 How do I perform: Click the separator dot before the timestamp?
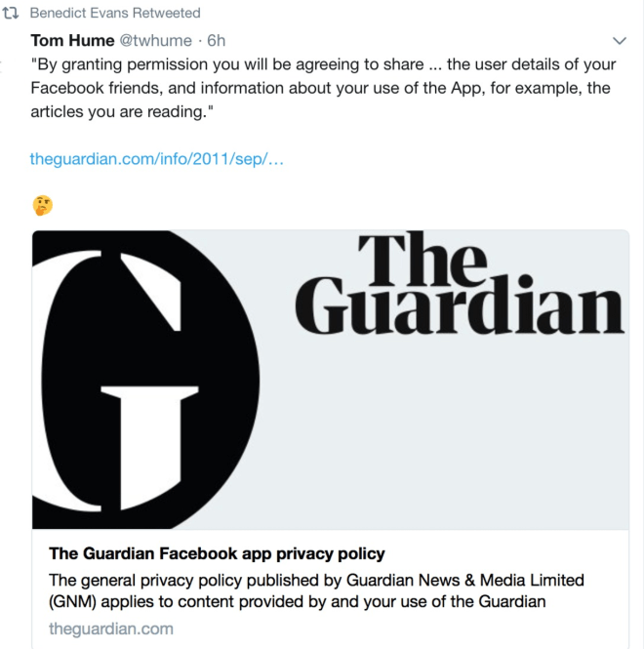[x=199, y=41]
